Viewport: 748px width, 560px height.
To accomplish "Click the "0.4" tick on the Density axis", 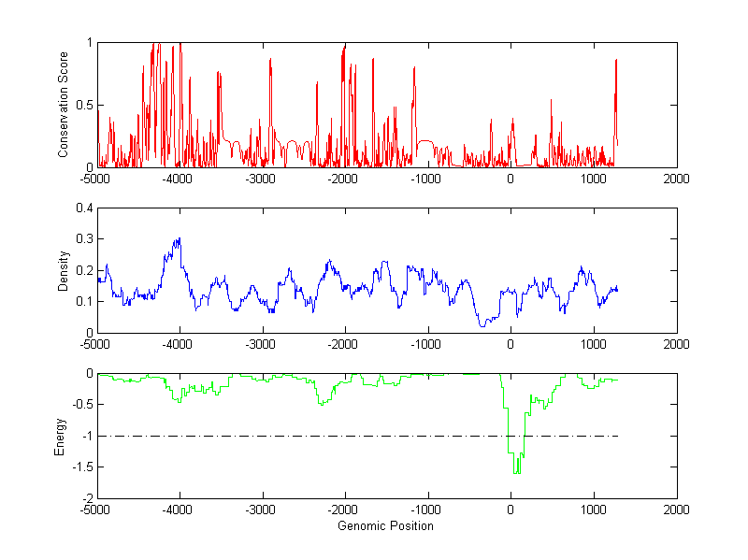I will [85, 208].
